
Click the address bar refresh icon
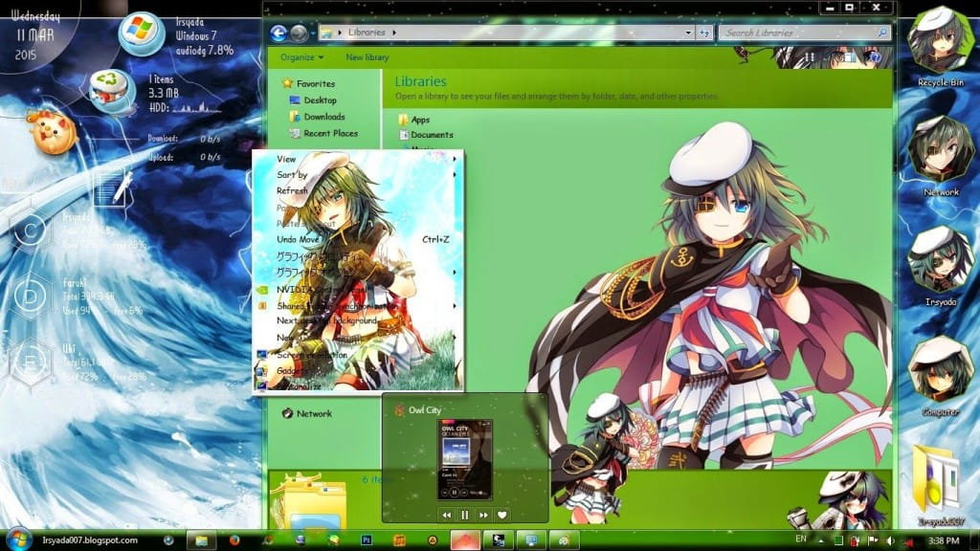pos(704,32)
